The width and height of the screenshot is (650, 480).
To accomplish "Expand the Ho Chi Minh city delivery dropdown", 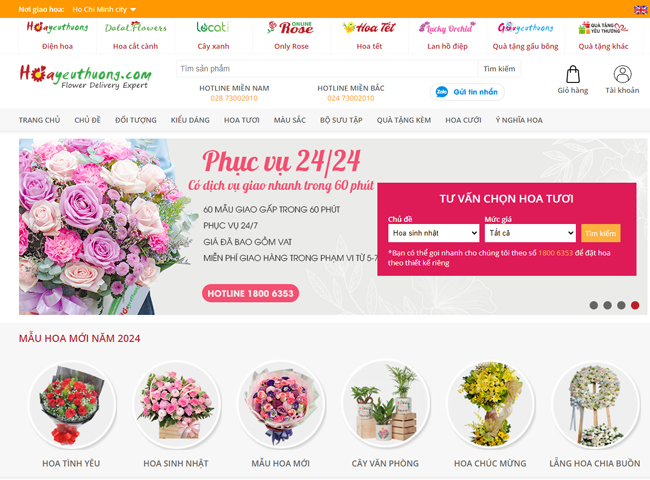I will [x=104, y=9].
